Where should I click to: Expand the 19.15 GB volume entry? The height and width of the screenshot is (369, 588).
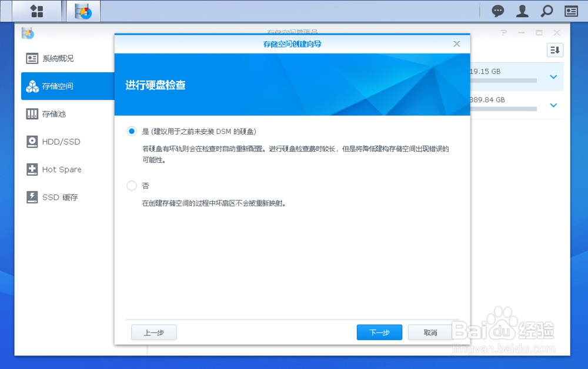553,77
